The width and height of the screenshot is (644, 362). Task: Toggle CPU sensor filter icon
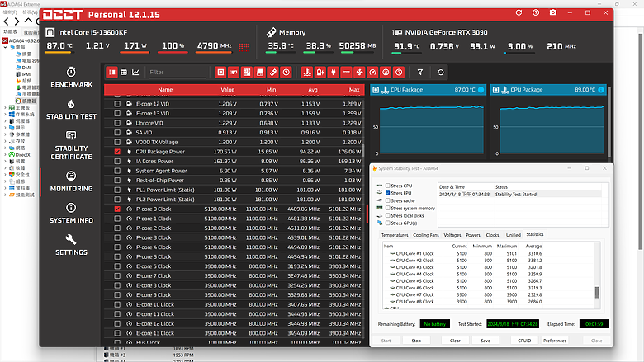[220, 73]
